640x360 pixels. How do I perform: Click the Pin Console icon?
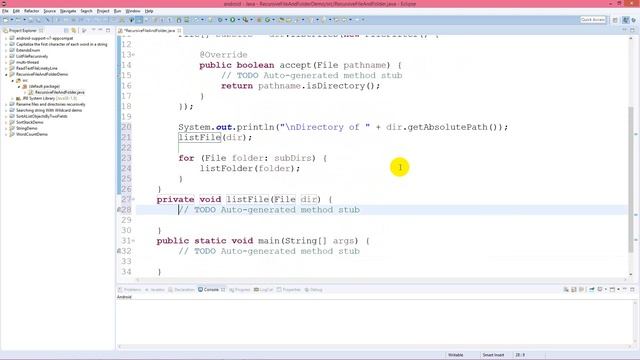click(592, 289)
